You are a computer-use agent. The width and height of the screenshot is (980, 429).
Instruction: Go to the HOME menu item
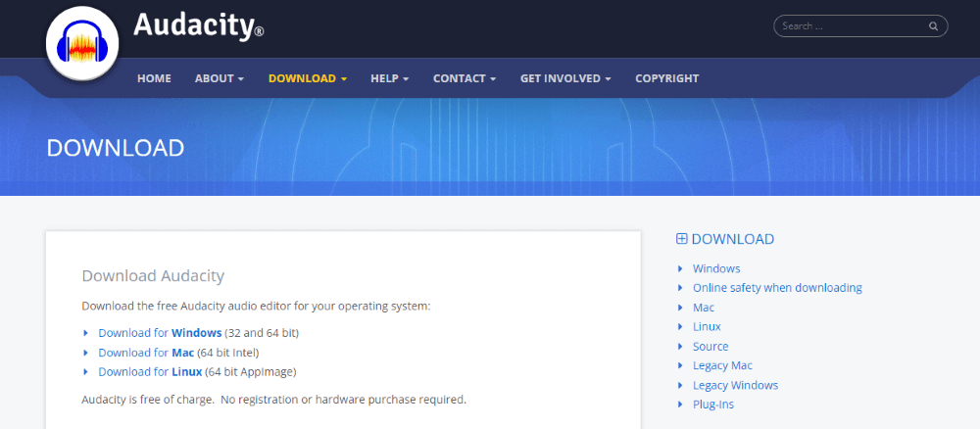pyautogui.click(x=155, y=78)
